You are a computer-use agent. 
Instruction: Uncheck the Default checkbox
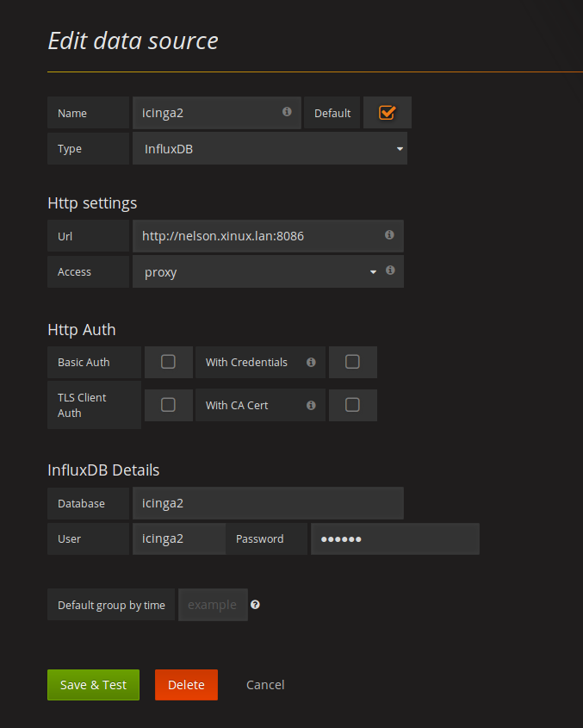click(387, 111)
